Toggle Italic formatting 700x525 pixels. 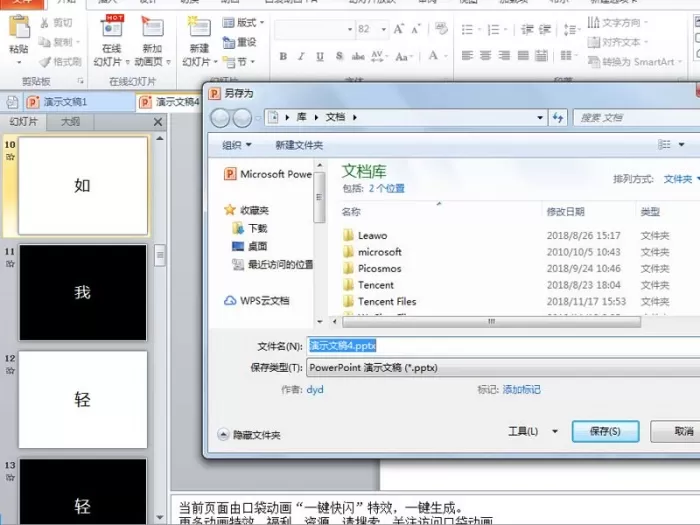coord(301,56)
